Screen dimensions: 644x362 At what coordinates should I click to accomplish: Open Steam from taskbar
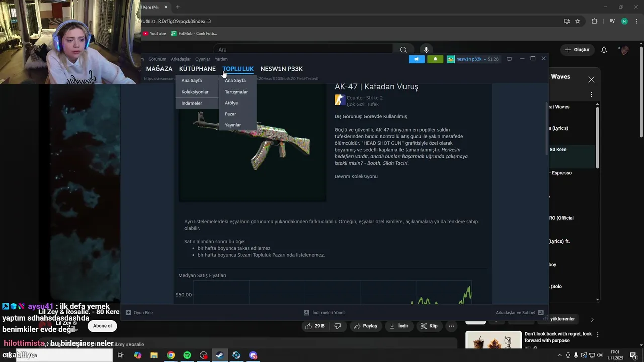pyautogui.click(x=220, y=355)
